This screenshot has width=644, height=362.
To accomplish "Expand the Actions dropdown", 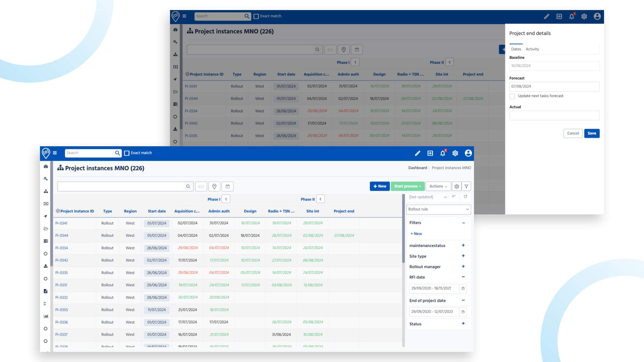I will coord(438,186).
